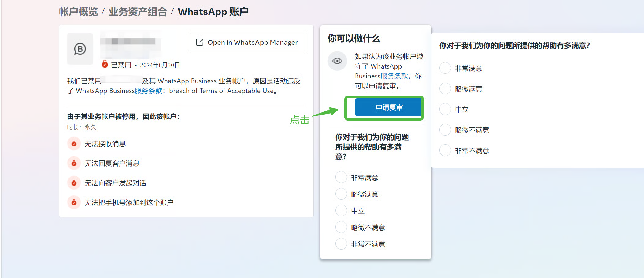Choose 非常满意 in the middle card survey
The image size is (644, 278).
341,177
